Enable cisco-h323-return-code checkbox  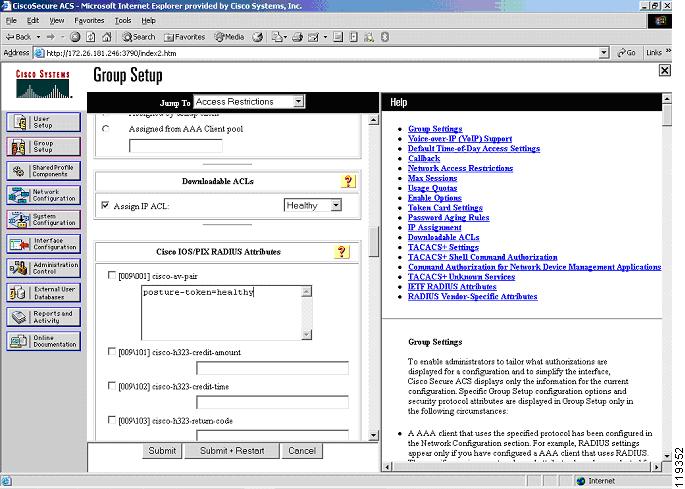click(112, 420)
